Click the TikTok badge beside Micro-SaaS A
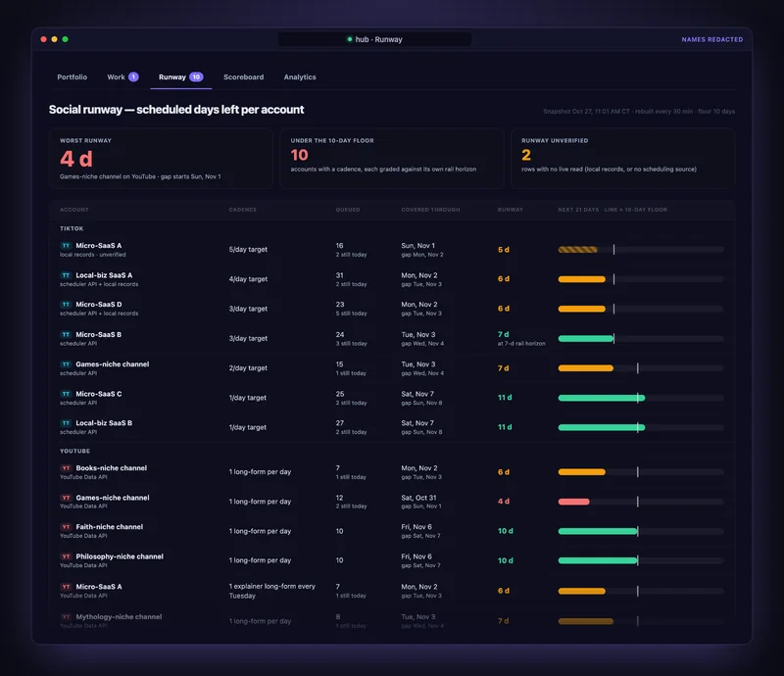Image resolution: width=784 pixels, height=676 pixels. click(x=66, y=246)
